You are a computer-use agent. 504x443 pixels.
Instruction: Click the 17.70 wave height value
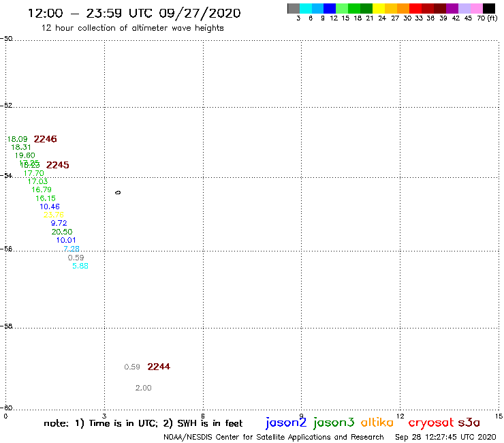coord(34,173)
